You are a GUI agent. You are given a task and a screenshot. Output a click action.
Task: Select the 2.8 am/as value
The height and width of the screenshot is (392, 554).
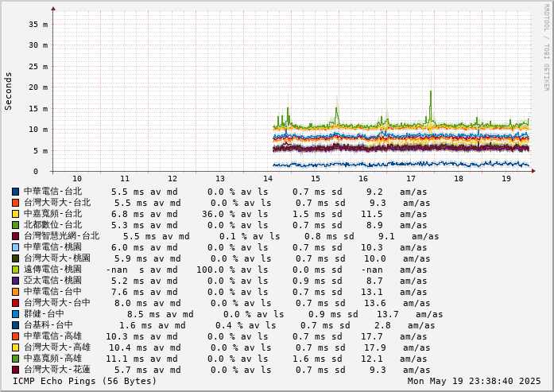(x=382, y=325)
